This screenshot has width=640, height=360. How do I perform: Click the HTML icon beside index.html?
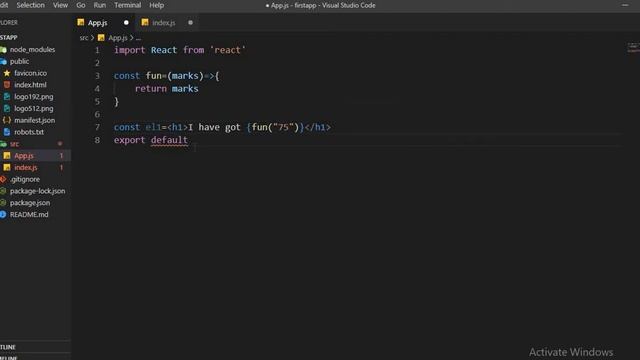pyautogui.click(x=7, y=85)
